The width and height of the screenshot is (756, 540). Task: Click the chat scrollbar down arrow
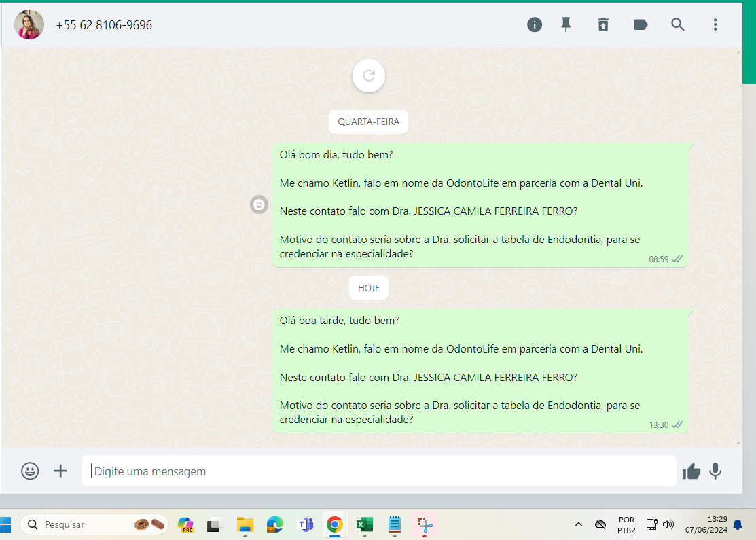click(x=738, y=443)
